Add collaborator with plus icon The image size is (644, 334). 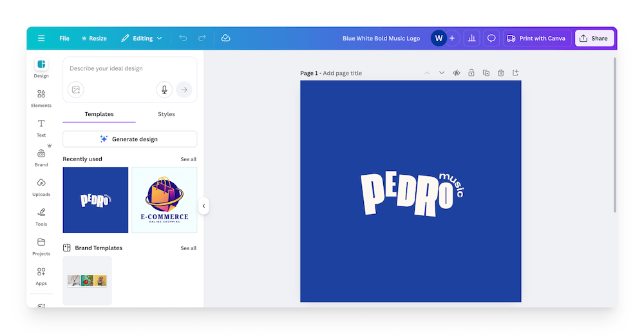[x=452, y=38]
